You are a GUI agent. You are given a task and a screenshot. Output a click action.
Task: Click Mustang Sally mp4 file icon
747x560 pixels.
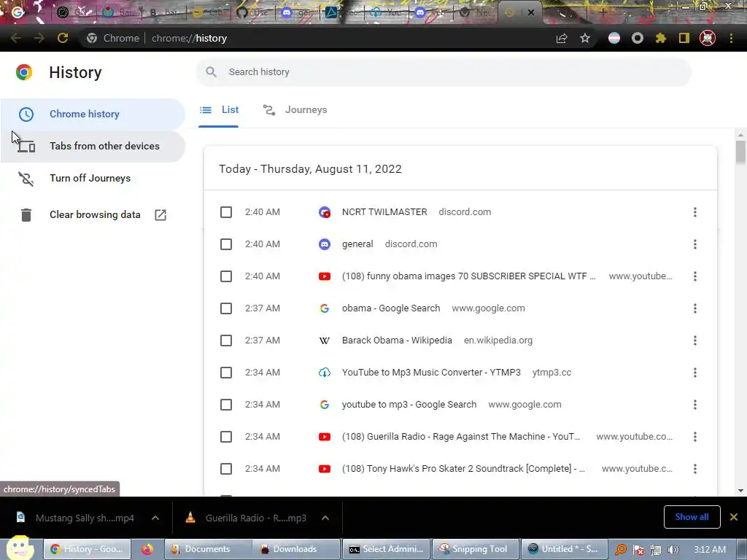[x=20, y=517]
